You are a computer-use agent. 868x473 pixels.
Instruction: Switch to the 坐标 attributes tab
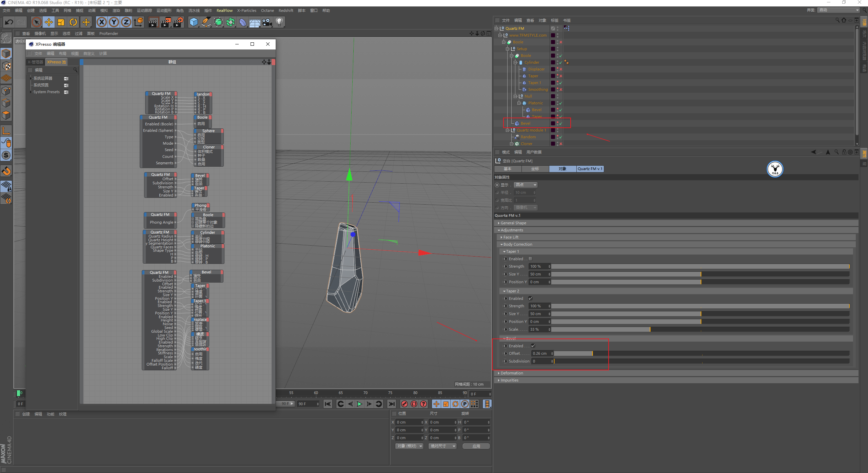pyautogui.click(x=535, y=169)
